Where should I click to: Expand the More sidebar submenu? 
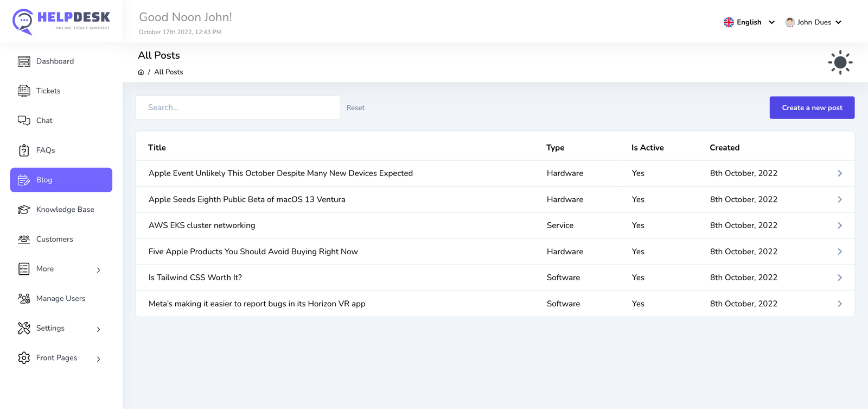click(x=98, y=270)
